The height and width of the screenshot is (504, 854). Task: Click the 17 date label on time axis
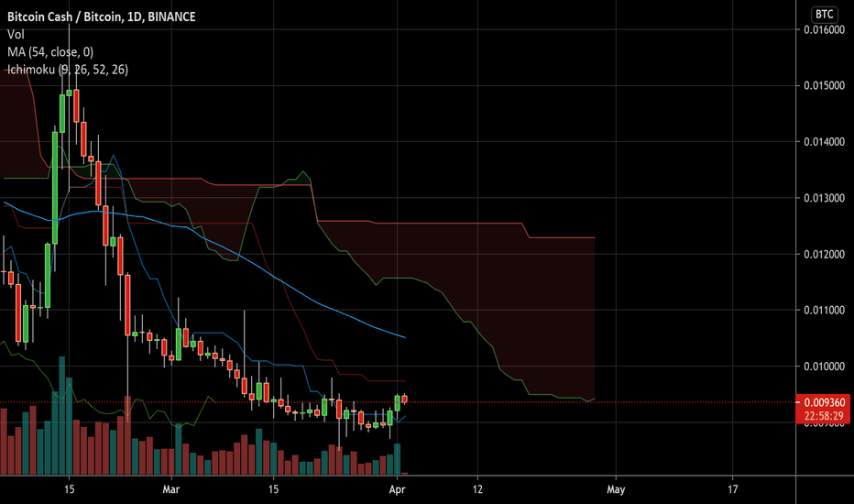pos(732,489)
